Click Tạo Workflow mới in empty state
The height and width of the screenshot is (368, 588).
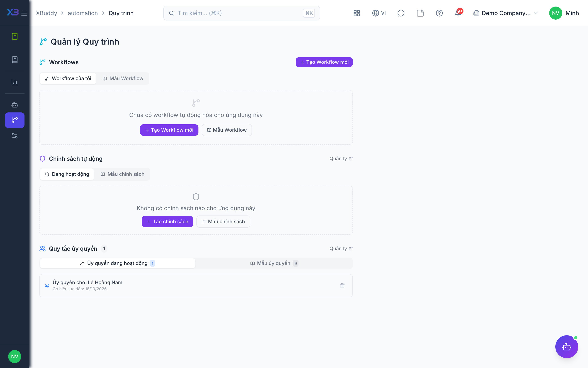pyautogui.click(x=169, y=130)
